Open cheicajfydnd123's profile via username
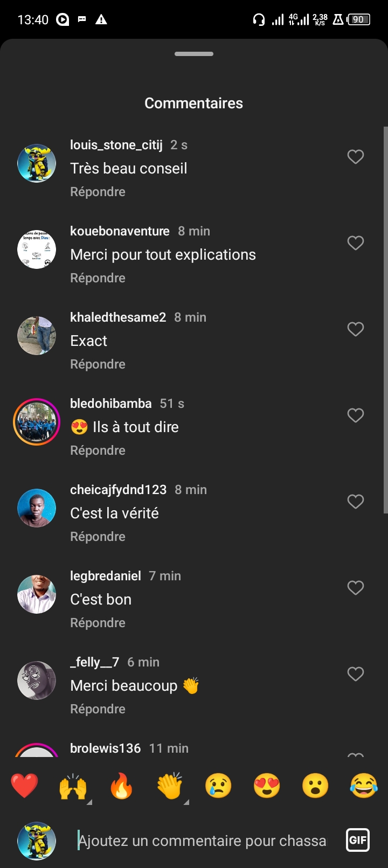 pyautogui.click(x=118, y=490)
